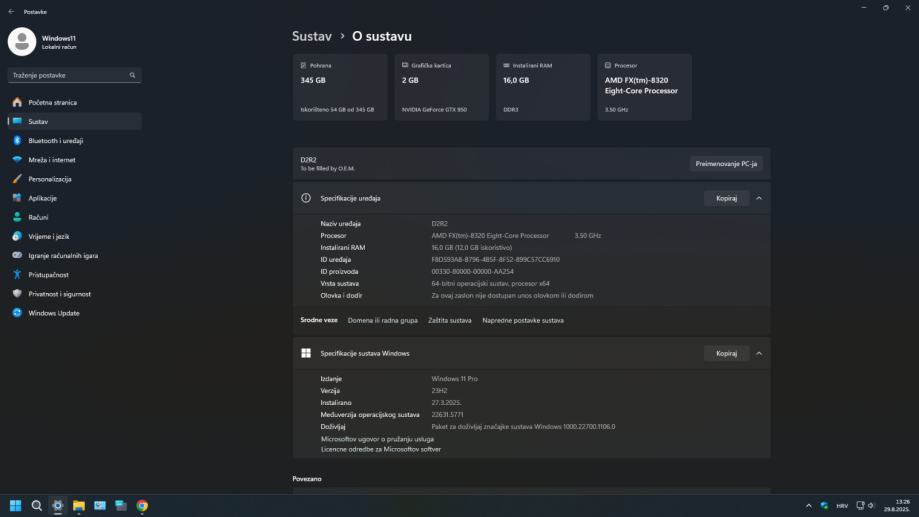Open the Windows11 local account profile
The width and height of the screenshot is (919, 517).
point(44,42)
